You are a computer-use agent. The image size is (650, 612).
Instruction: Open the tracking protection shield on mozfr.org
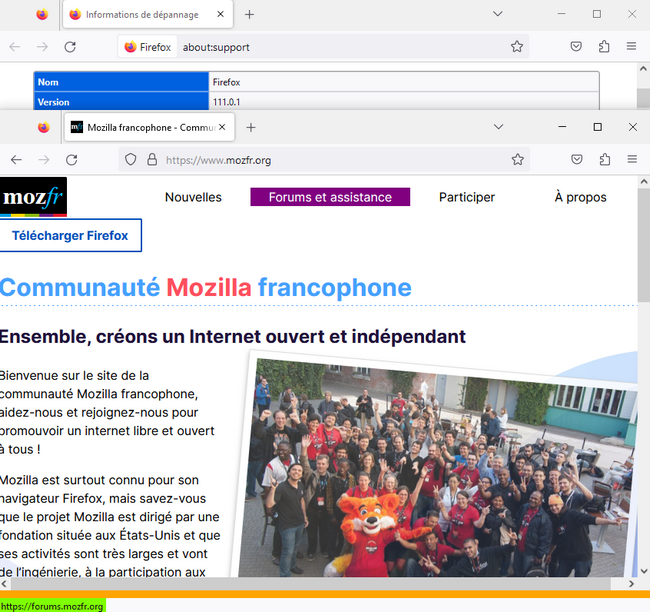[131, 160]
